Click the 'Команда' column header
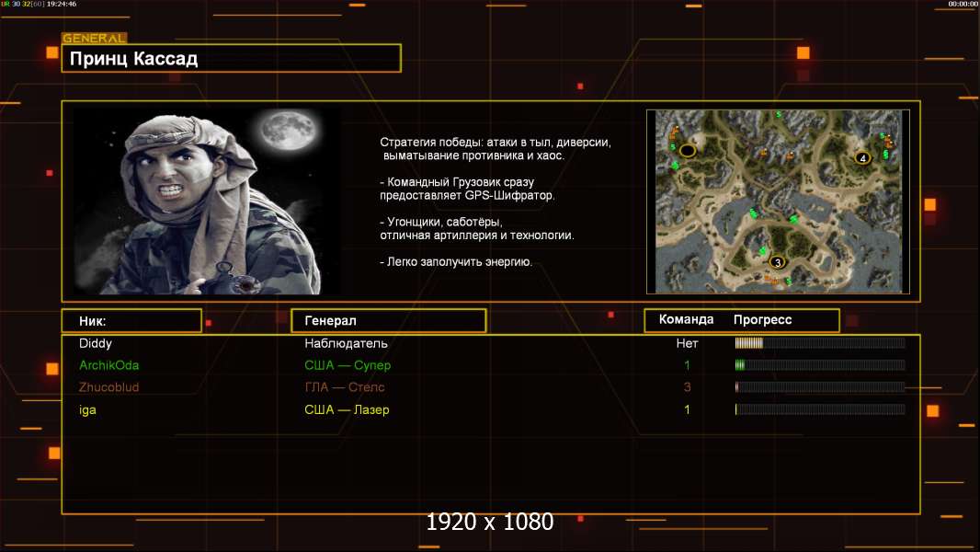 [x=686, y=319]
